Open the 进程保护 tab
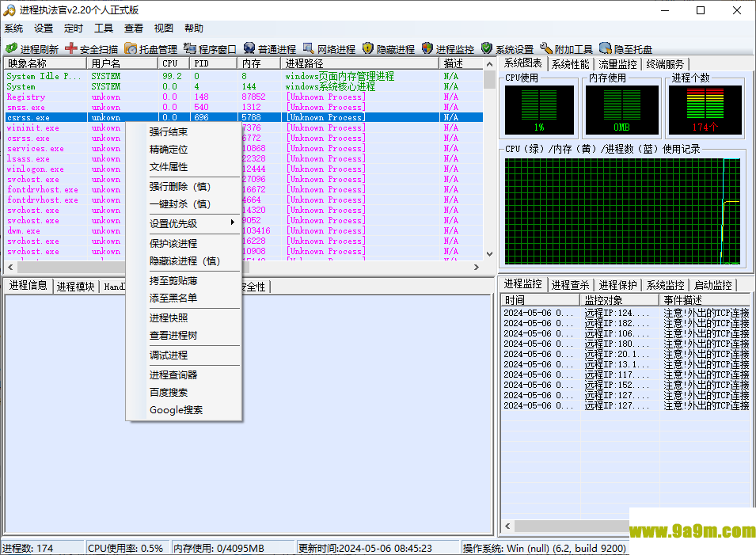 point(617,285)
